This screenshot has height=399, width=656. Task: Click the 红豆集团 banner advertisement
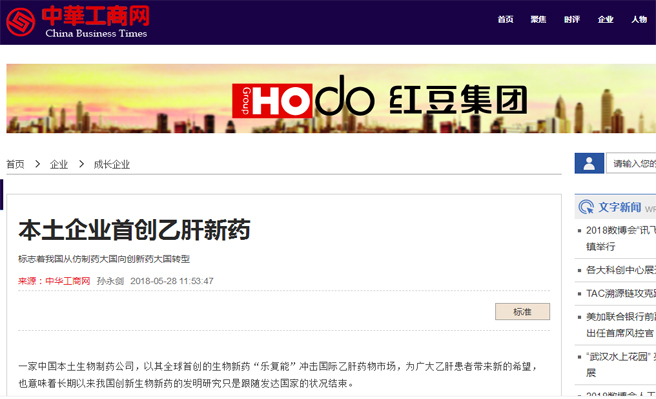tap(331, 99)
